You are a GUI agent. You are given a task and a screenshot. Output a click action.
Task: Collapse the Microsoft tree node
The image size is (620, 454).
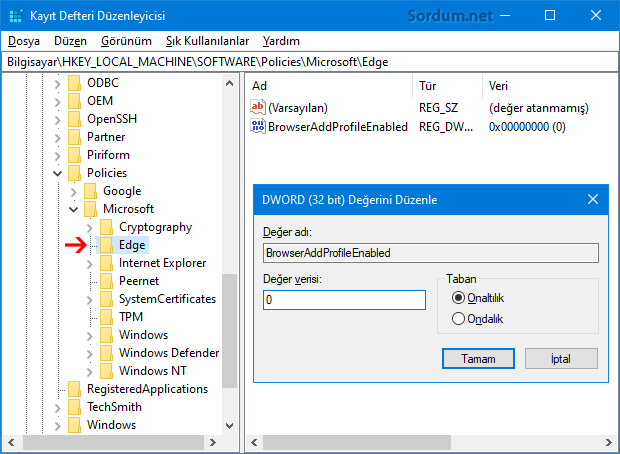[x=74, y=209]
